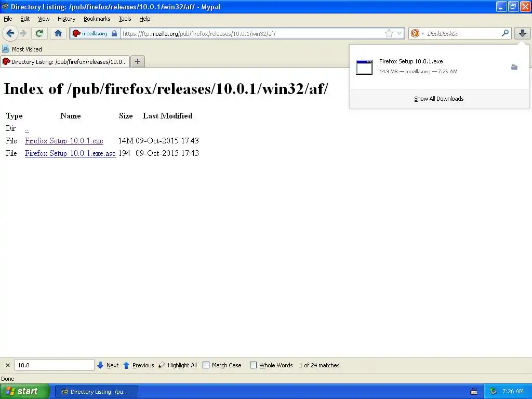Open containing folder for Firefox Setup download
532x399 pixels.
(x=514, y=67)
